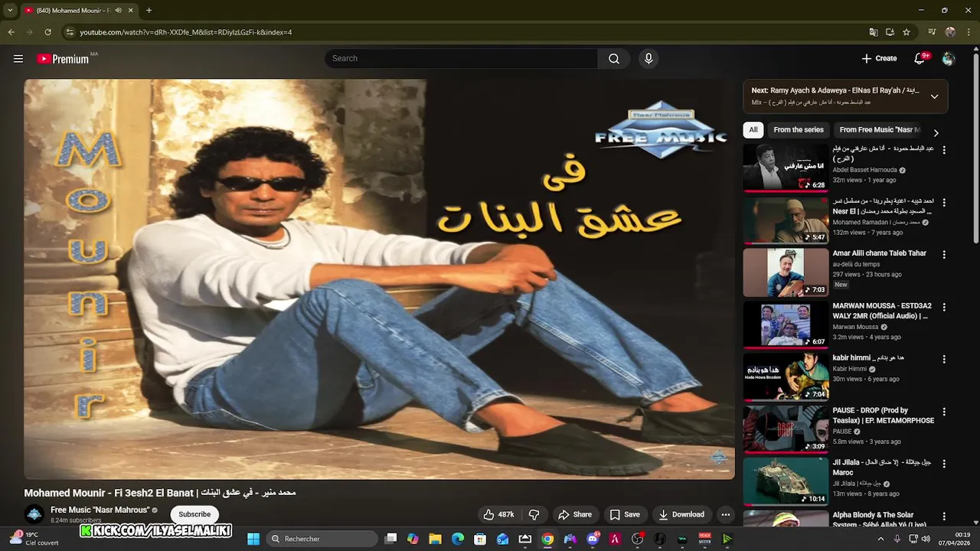This screenshot has height=551, width=980.
Task: Bookmark this page with star icon
Action: click(906, 32)
